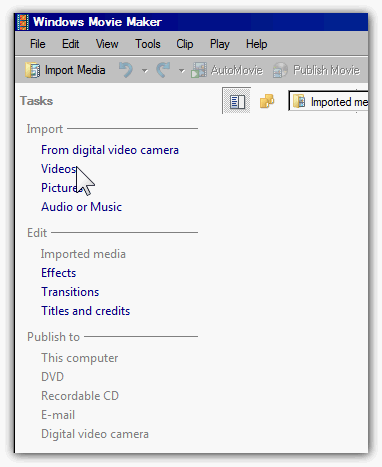The image size is (382, 467).
Task: Open the Effects link
Action: (x=59, y=273)
